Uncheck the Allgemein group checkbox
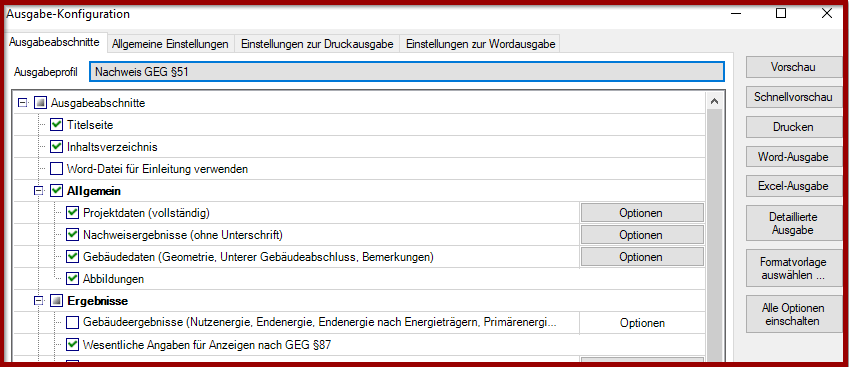The height and width of the screenshot is (367, 849). click(56, 191)
